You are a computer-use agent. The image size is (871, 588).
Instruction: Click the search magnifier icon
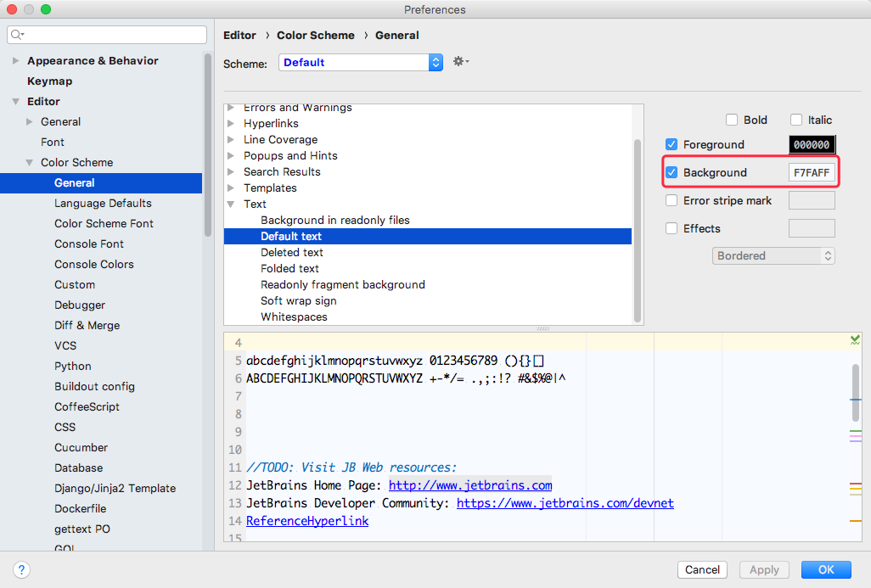[18, 35]
